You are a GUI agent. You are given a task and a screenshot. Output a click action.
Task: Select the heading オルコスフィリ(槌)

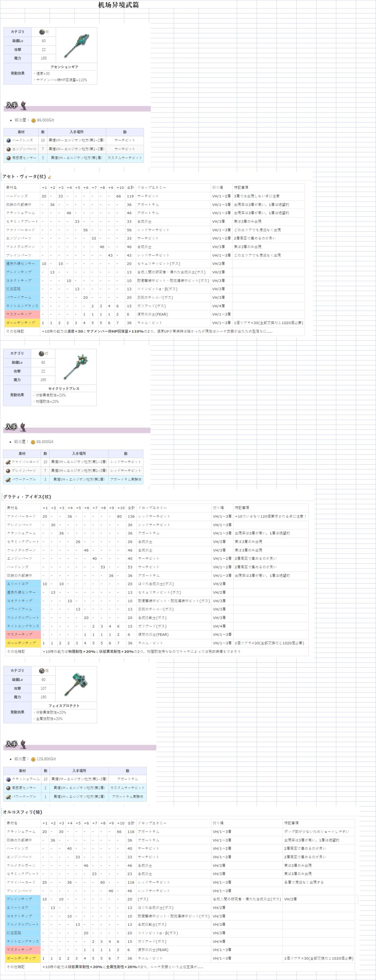pos(23,812)
